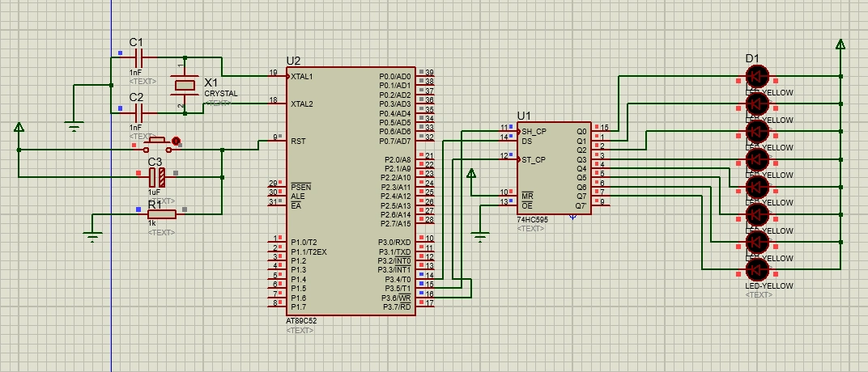Image resolution: width=868 pixels, height=372 pixels.
Task: Click ground symbol below 74HC595 OE pin
Action: tap(480, 236)
